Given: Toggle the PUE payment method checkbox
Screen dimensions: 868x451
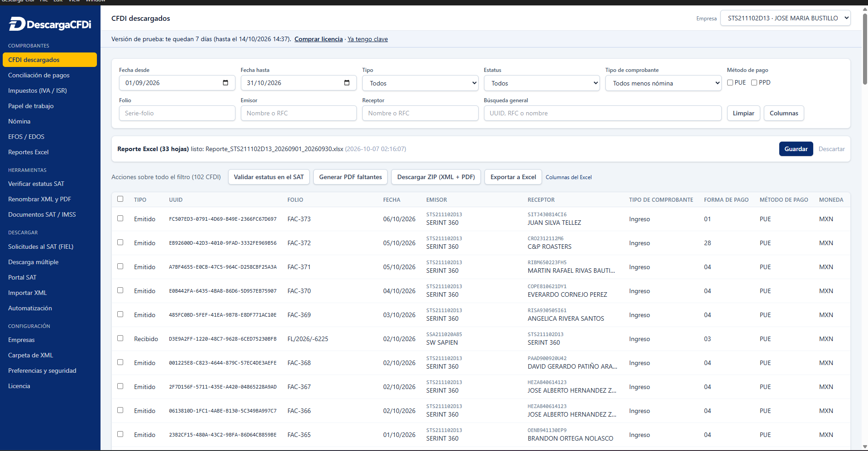Looking at the screenshot, I should [x=730, y=82].
